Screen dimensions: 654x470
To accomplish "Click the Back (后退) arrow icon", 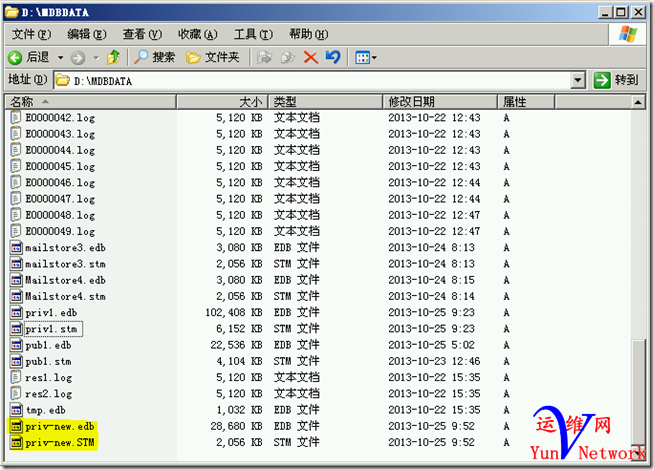I will click(x=15, y=57).
